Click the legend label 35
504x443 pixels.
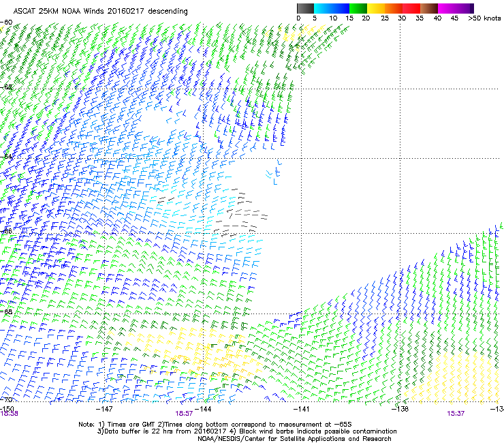click(x=420, y=18)
